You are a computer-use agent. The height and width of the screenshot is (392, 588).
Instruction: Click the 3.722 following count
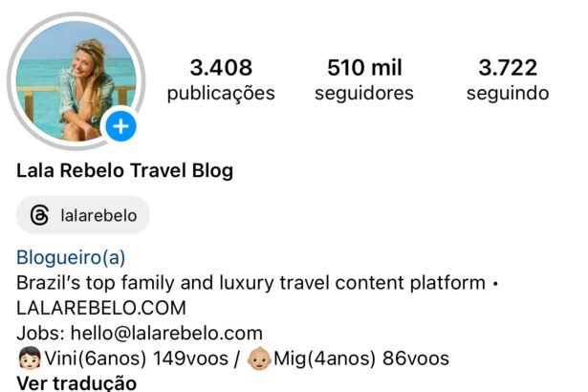(x=508, y=68)
